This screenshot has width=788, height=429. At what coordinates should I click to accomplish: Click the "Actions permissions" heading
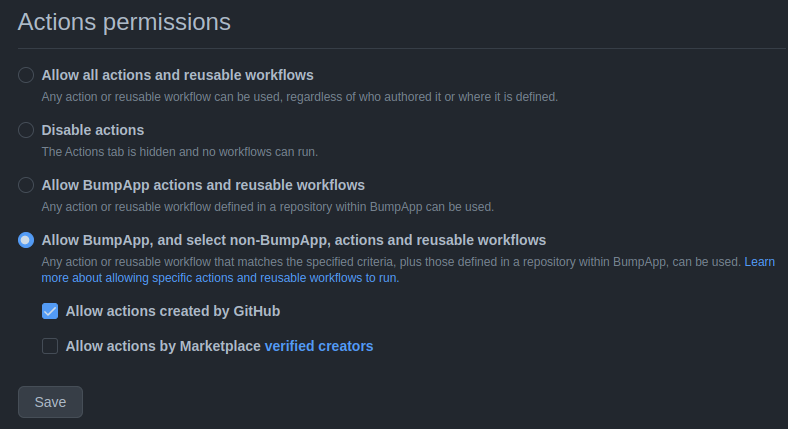[x=124, y=21]
